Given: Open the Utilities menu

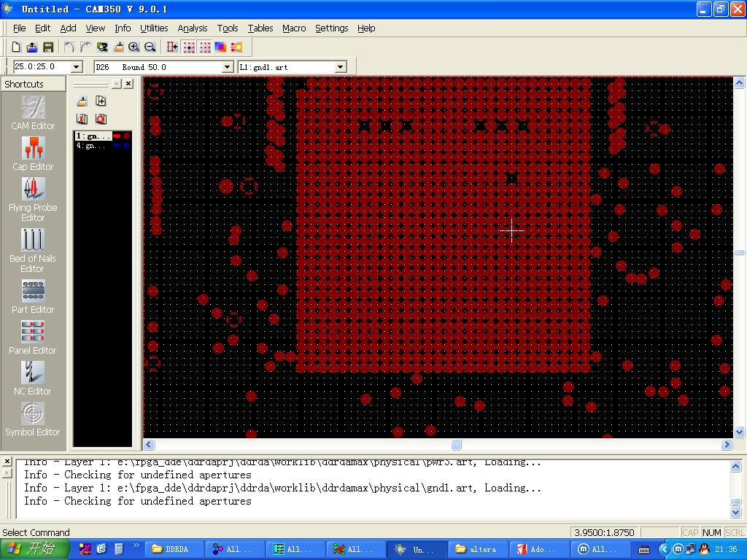Looking at the screenshot, I should [x=154, y=28].
